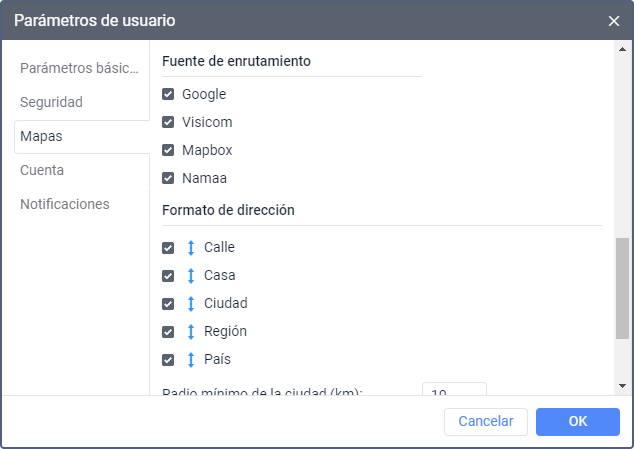Click the reorder arrow icon next to País
Image resolution: width=634 pixels, height=449 pixels.
tap(191, 359)
